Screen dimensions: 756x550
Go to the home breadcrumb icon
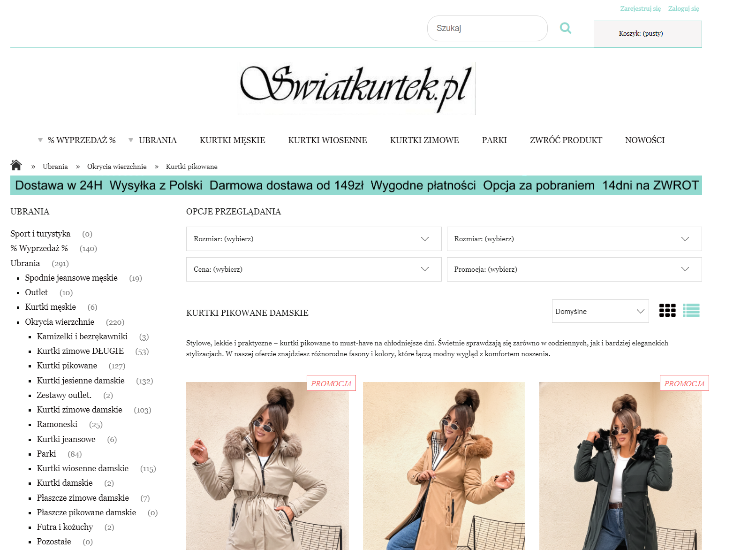click(x=16, y=165)
